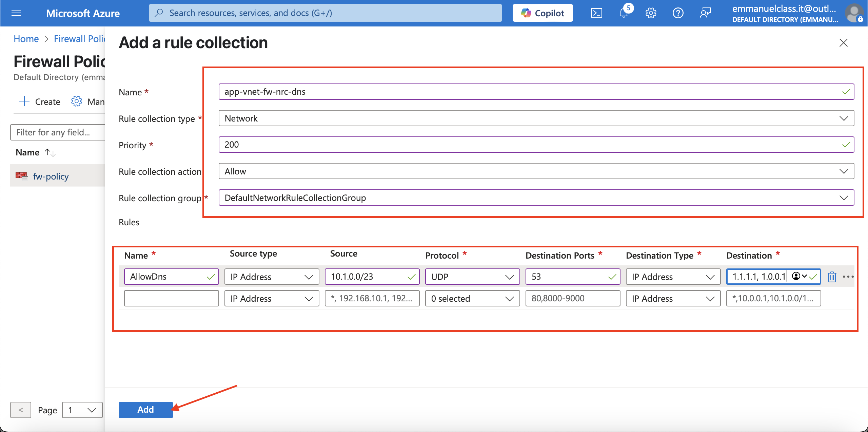Focus the Search resources search box
The image size is (868, 432).
[x=325, y=13]
